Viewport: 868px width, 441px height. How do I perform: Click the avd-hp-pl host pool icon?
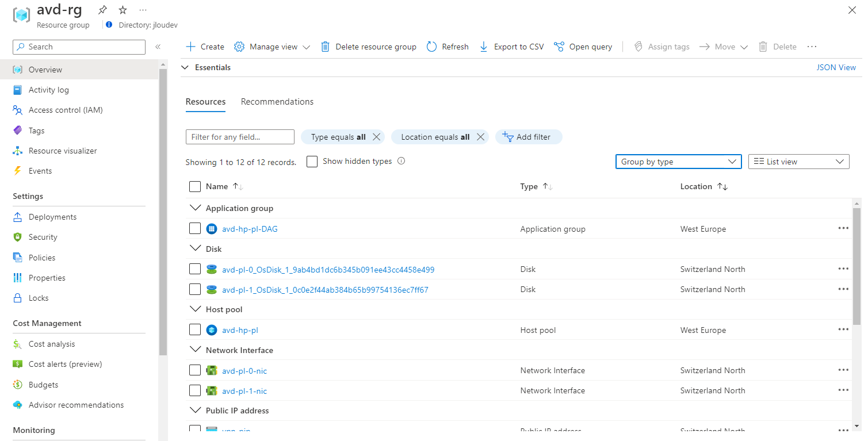(212, 330)
